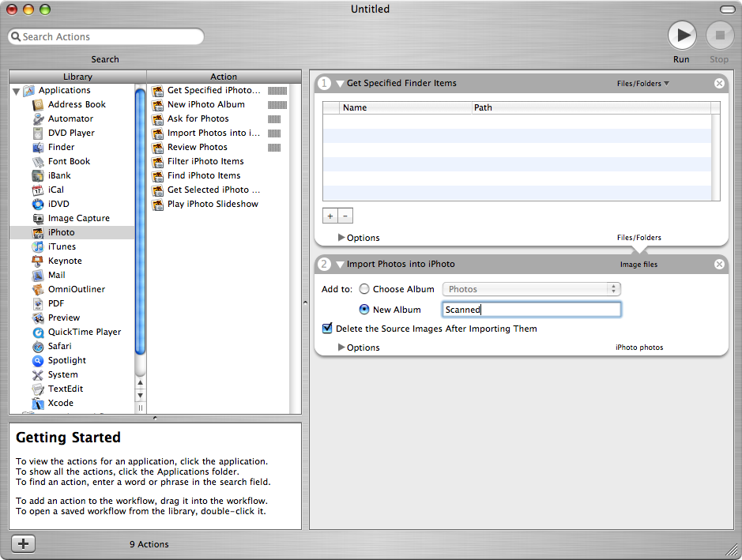The height and width of the screenshot is (560, 742).
Task: Click the Keynote icon
Action: (x=38, y=261)
